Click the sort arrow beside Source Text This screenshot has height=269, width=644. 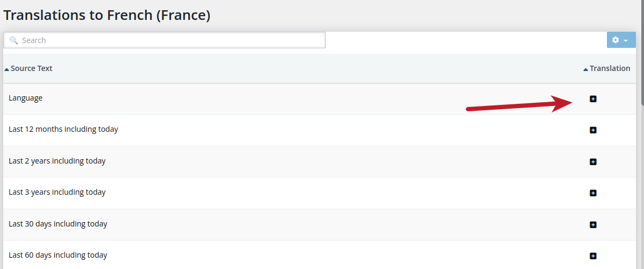6,69
